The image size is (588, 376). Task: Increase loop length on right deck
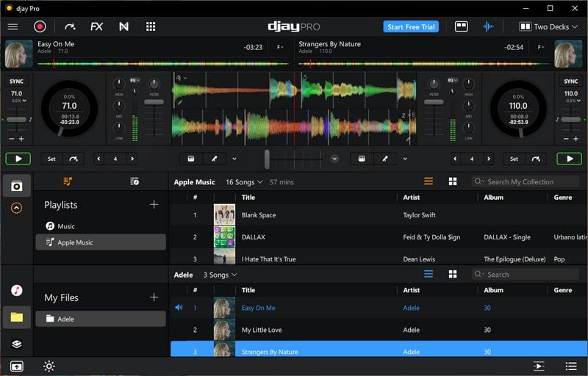[488, 159]
